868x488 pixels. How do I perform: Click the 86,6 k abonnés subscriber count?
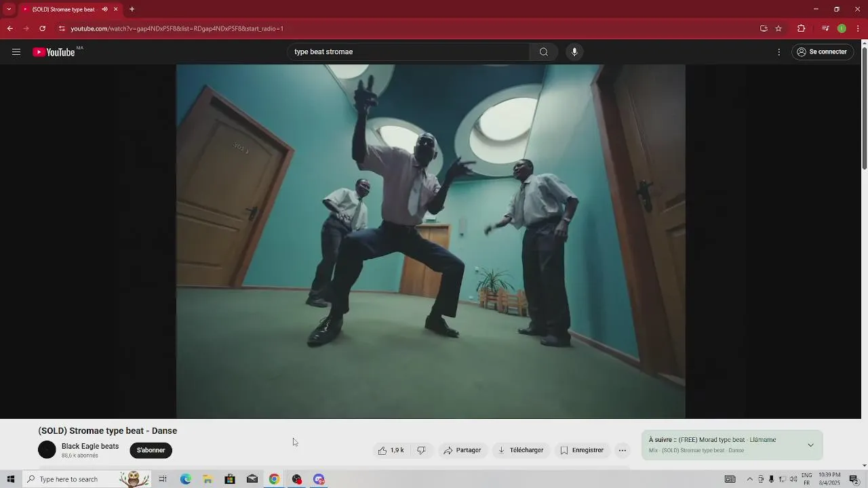tap(80, 456)
